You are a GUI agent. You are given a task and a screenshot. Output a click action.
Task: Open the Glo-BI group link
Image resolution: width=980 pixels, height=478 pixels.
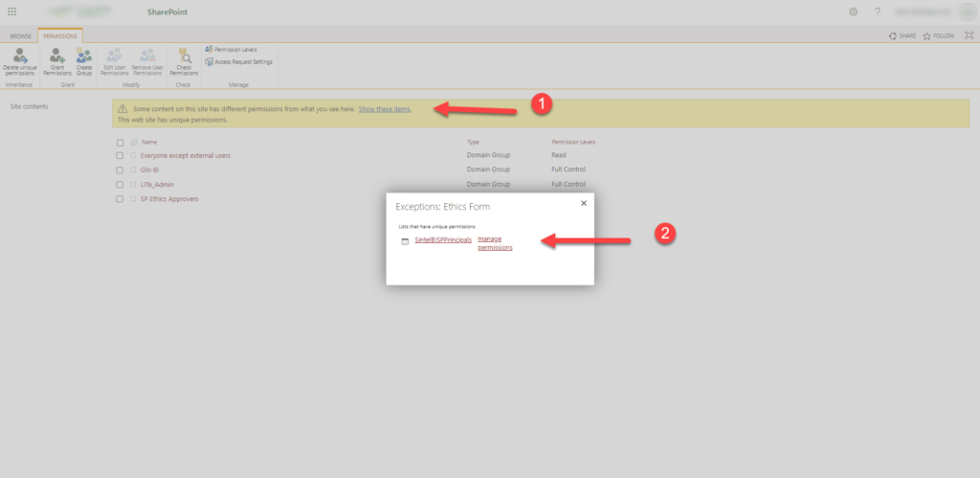pos(150,170)
